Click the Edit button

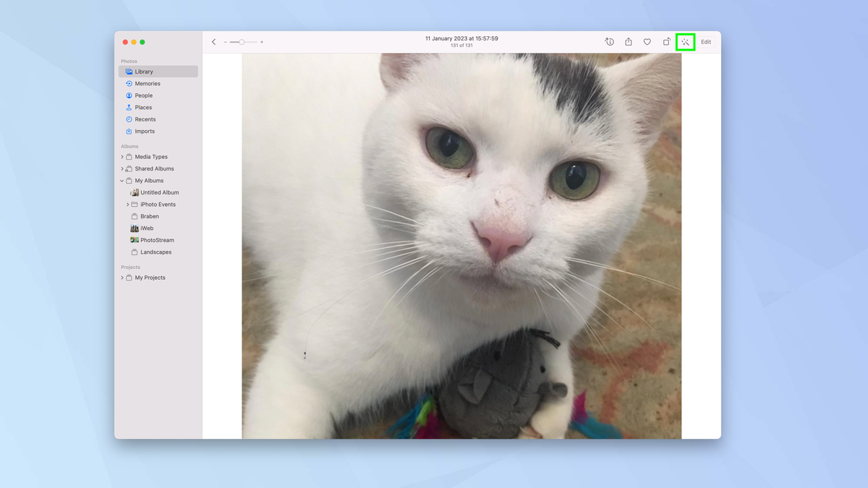click(705, 41)
